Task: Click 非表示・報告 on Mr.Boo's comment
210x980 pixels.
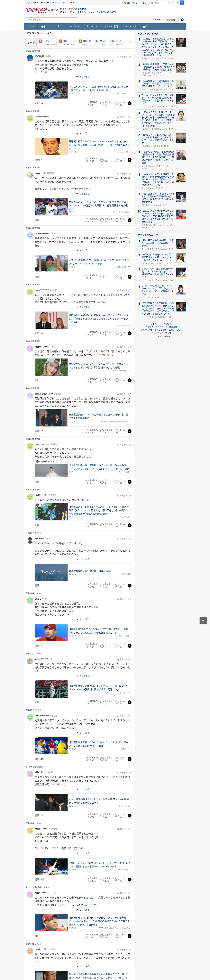Action: pyautogui.click(x=125, y=539)
